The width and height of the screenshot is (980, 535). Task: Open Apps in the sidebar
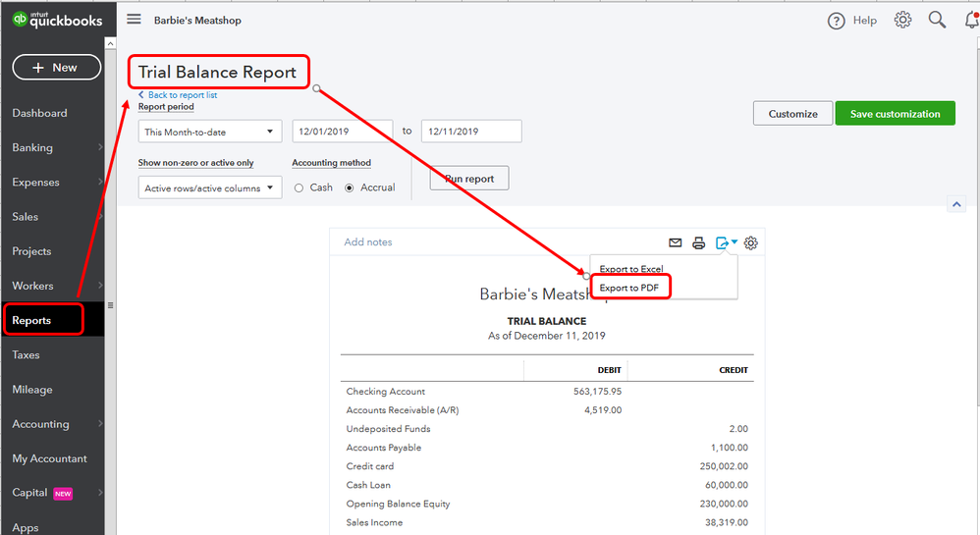pyautogui.click(x=26, y=527)
